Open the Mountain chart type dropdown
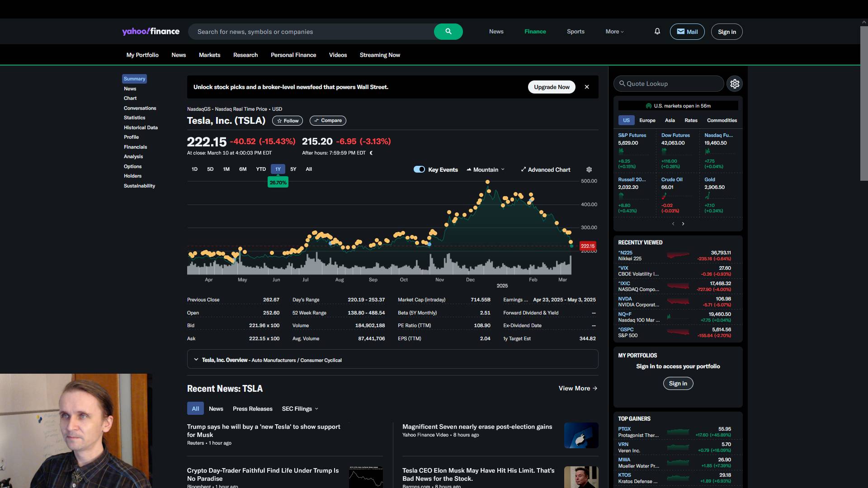This screenshot has height=488, width=868. click(x=486, y=169)
